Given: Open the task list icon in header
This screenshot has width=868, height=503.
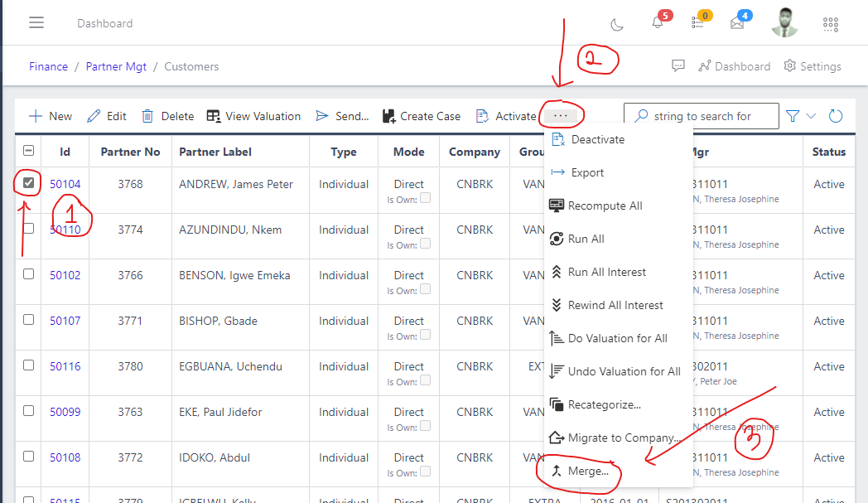Looking at the screenshot, I should click(697, 23).
